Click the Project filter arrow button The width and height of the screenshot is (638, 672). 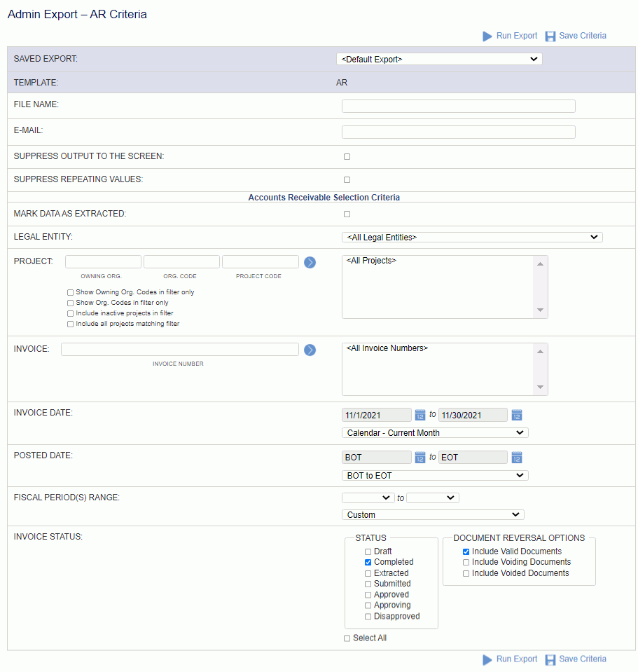point(310,262)
